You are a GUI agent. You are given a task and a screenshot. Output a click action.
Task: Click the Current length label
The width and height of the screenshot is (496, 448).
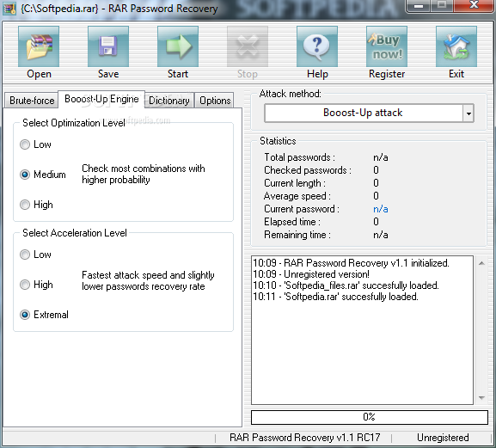click(295, 183)
